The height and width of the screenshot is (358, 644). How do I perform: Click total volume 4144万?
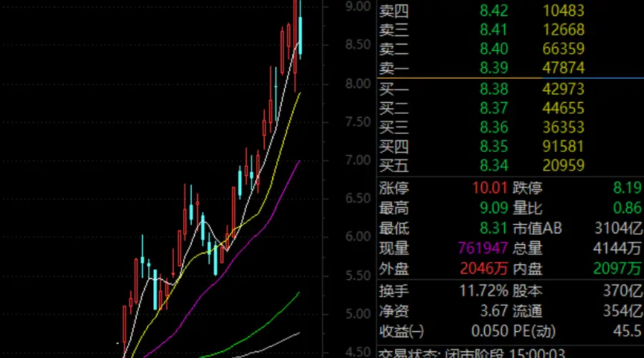(x=618, y=248)
